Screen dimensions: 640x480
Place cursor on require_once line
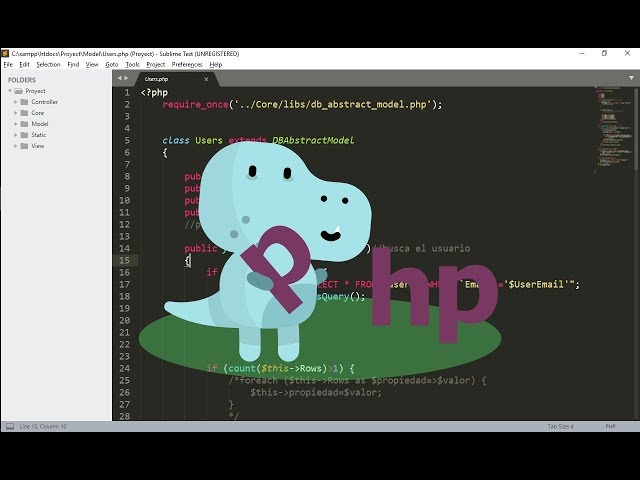coord(302,104)
